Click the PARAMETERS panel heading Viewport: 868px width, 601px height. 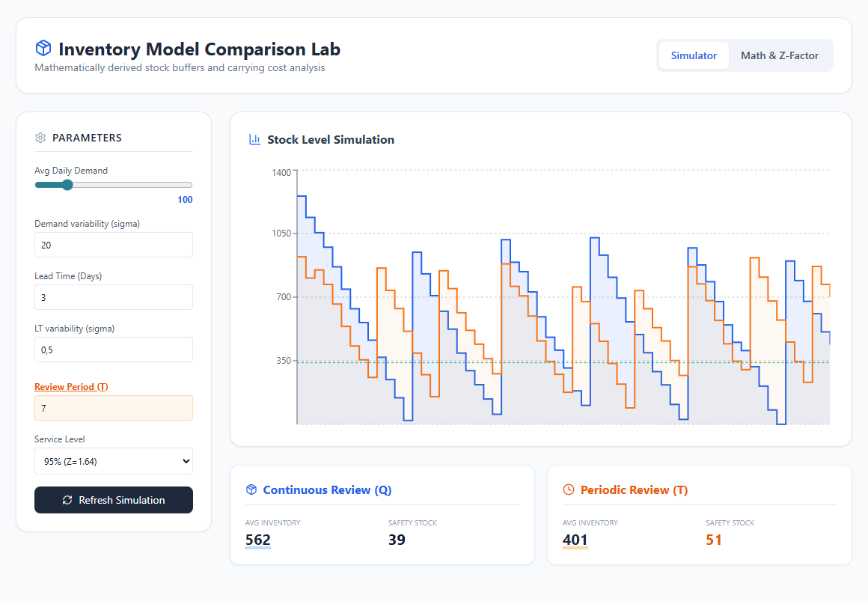coord(87,138)
